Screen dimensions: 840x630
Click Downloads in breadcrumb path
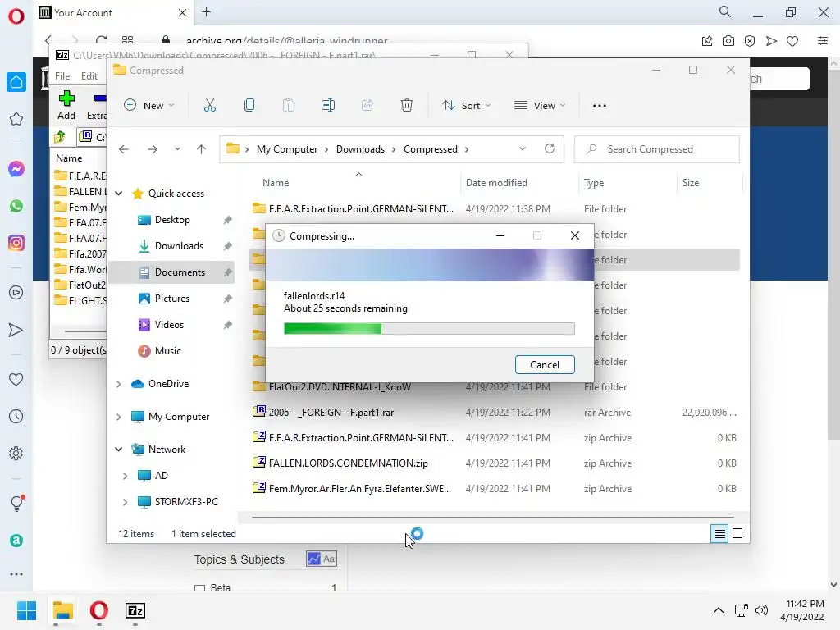click(x=360, y=149)
